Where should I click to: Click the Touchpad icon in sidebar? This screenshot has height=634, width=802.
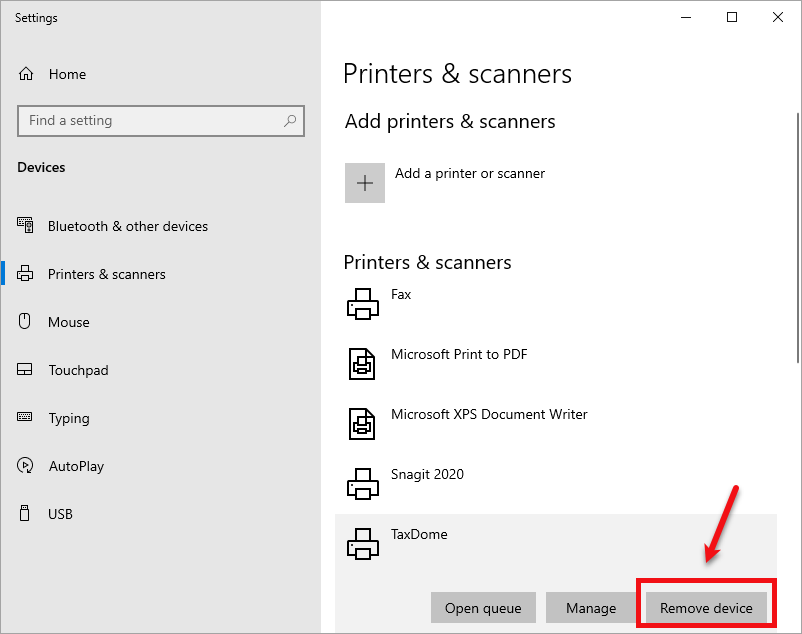pos(26,370)
